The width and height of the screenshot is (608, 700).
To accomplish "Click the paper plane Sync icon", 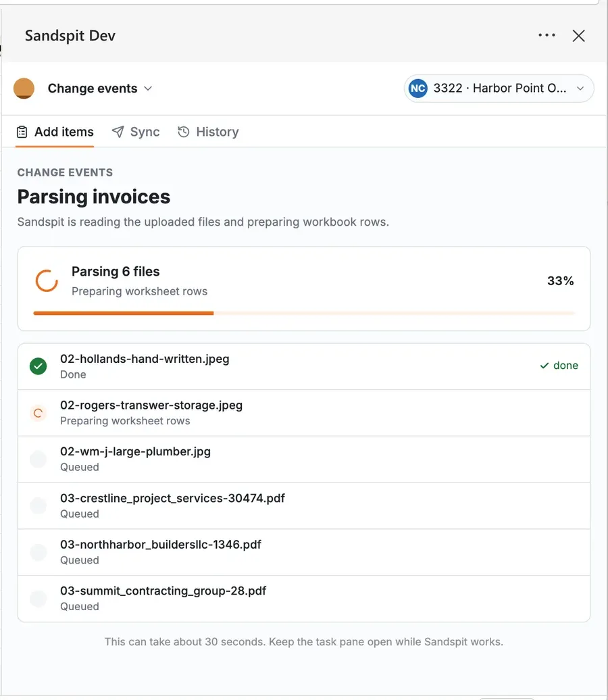I will coord(118,132).
